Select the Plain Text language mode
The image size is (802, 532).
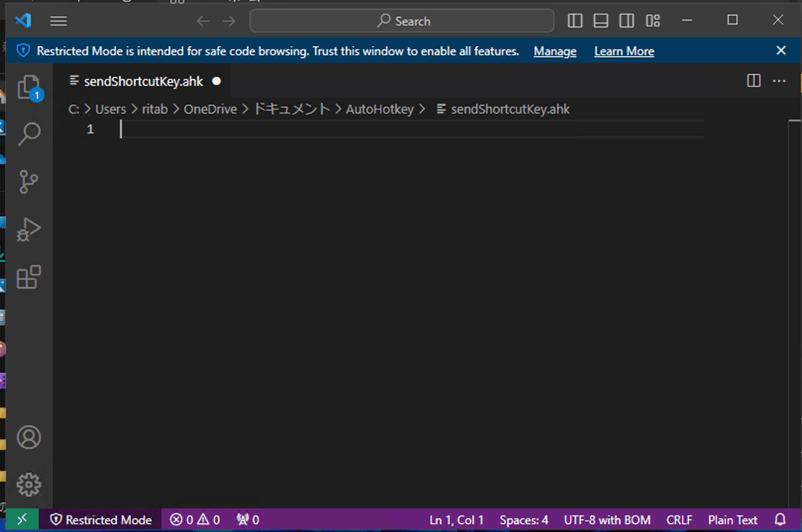point(732,520)
